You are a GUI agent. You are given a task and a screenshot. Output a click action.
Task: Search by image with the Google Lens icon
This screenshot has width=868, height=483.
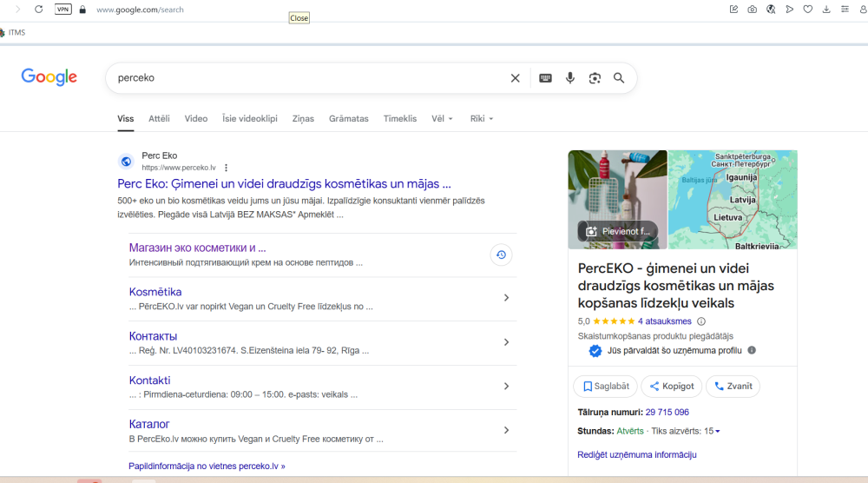coord(595,78)
